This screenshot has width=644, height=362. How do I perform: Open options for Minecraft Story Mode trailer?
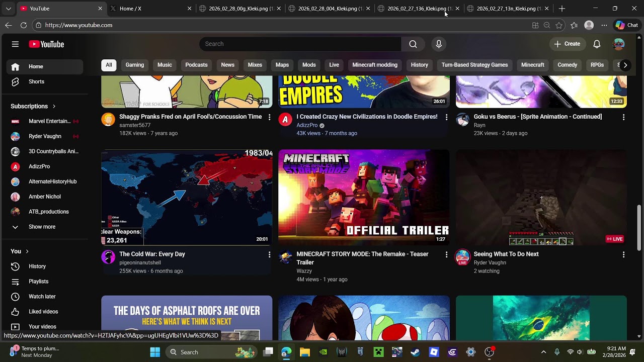pyautogui.click(x=446, y=255)
